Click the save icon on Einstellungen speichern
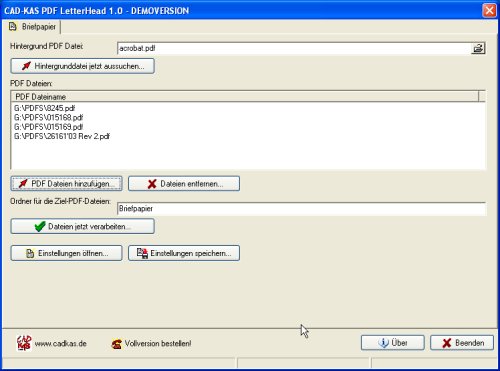 pyautogui.click(x=142, y=253)
